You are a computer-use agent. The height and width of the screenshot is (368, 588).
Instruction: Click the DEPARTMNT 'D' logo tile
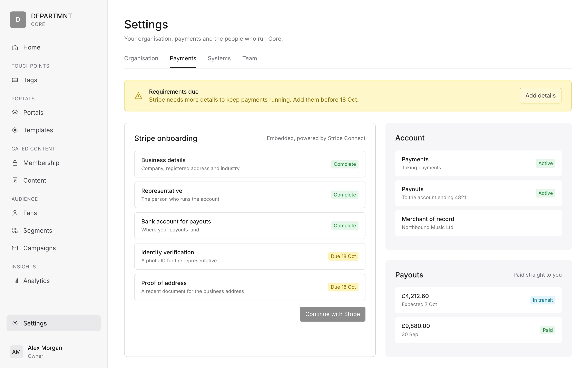pos(18,19)
